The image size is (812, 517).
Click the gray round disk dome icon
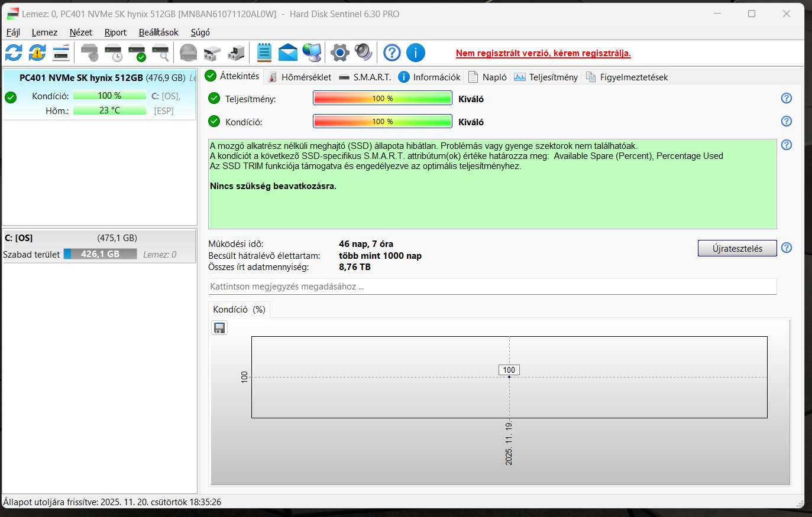(188, 53)
